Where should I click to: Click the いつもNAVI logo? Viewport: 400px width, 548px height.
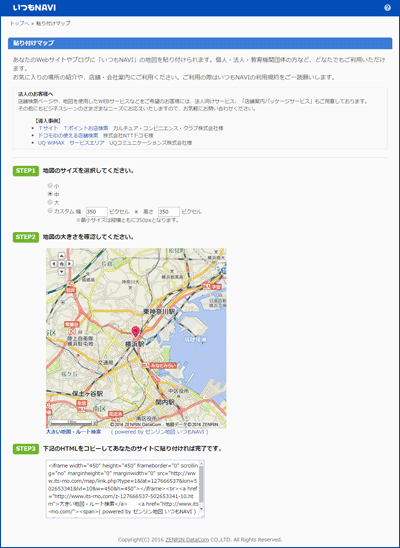[34, 8]
